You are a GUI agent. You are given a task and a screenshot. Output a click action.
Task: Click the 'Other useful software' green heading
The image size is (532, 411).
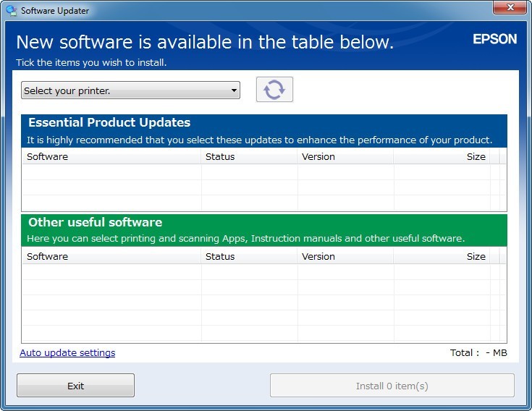click(x=95, y=222)
